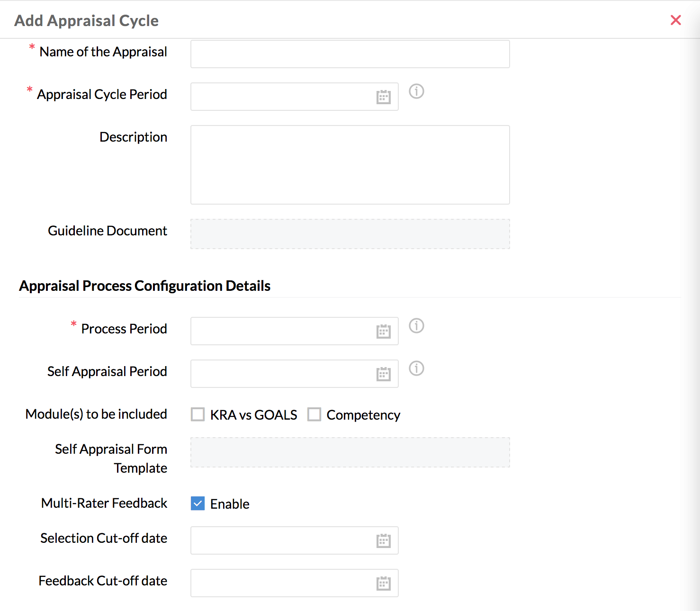Open calendar for Appraisal Cycle Period
Screen dimensions: 700x611
click(383, 97)
